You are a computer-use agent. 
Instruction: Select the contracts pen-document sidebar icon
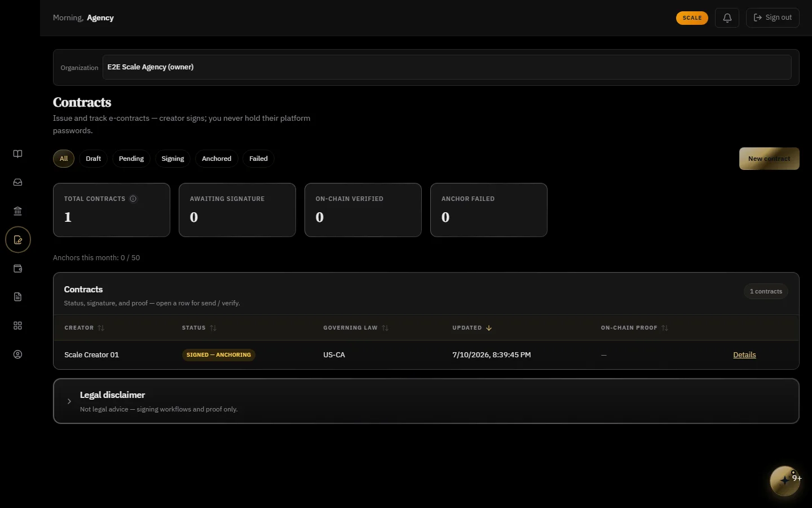click(x=17, y=240)
